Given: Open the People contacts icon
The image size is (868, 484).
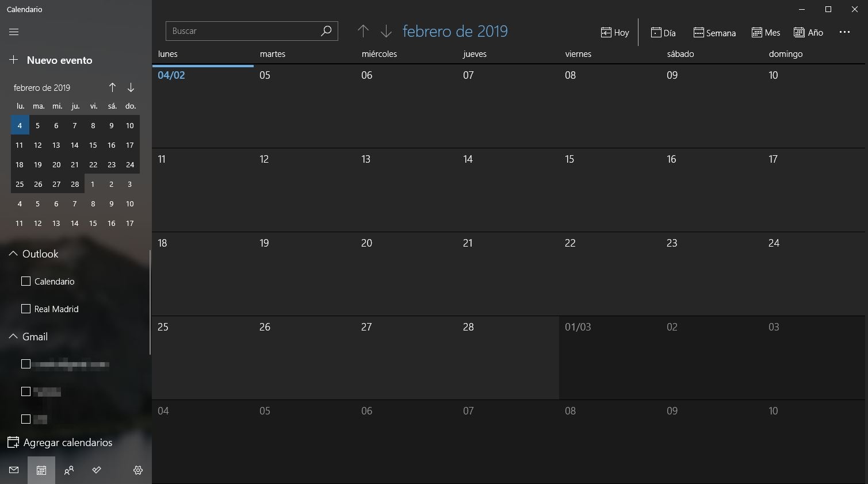Looking at the screenshot, I should pos(69,470).
